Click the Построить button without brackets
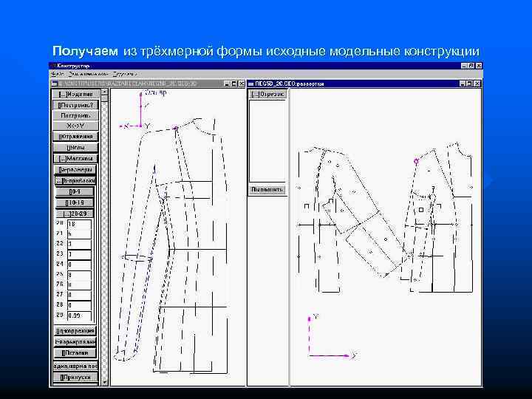Image resolution: width=532 pixels, height=399 pixels. 75,116
